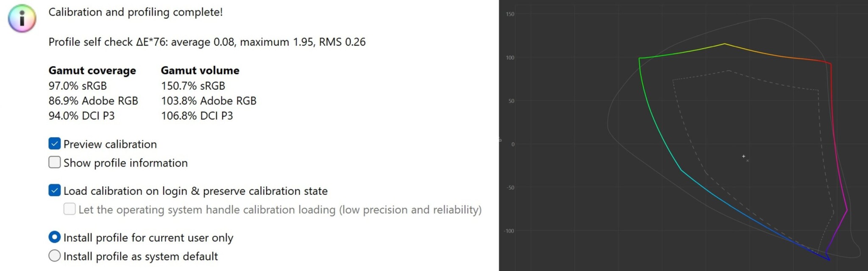Select Install profile for current user only

[55, 237]
